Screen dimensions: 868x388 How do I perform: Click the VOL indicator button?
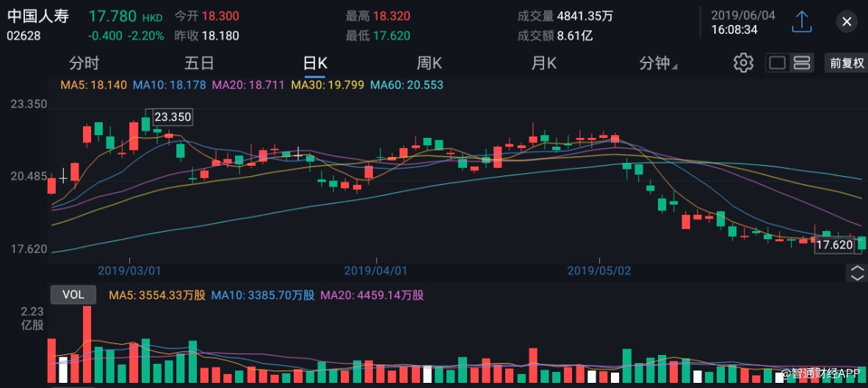coord(73,295)
